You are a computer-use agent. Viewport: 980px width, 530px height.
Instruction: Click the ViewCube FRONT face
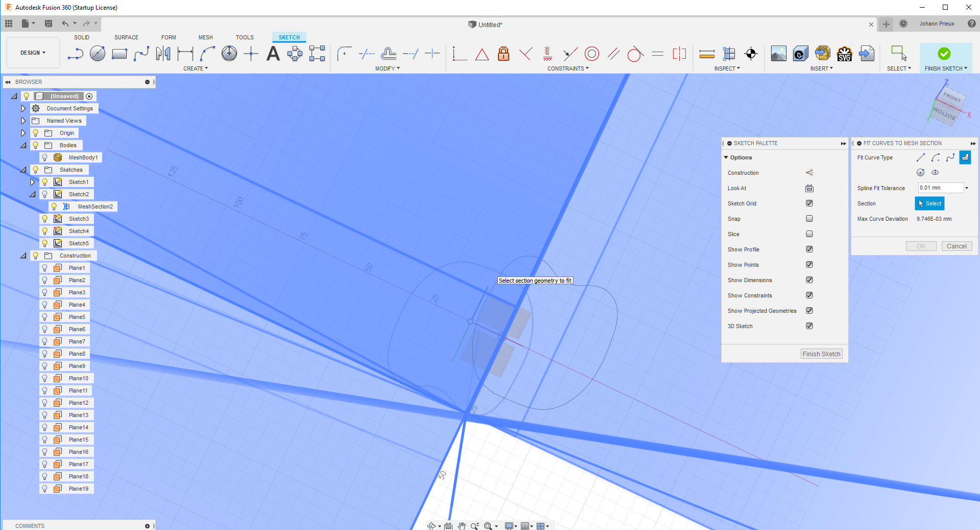[951, 97]
